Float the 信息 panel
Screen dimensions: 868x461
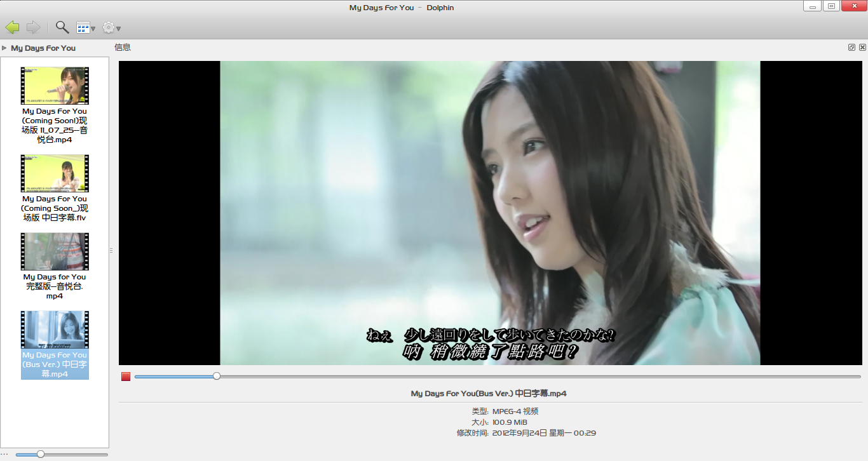[852, 48]
